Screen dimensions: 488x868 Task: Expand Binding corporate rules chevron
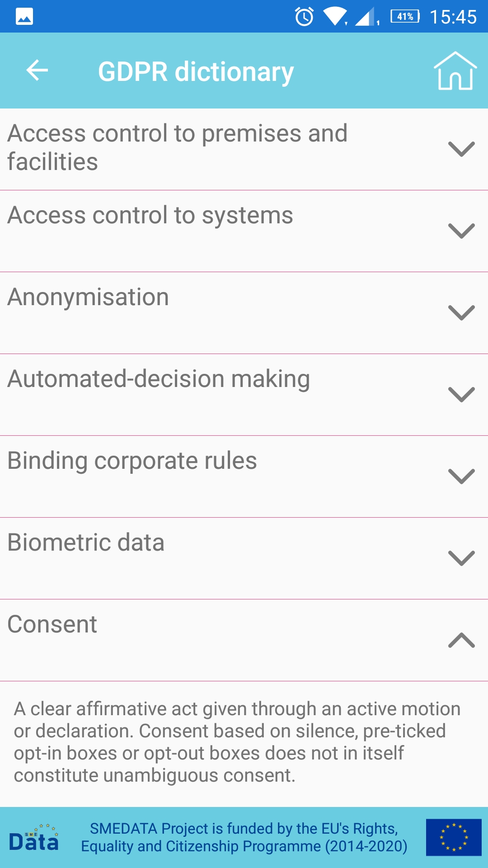tap(461, 476)
